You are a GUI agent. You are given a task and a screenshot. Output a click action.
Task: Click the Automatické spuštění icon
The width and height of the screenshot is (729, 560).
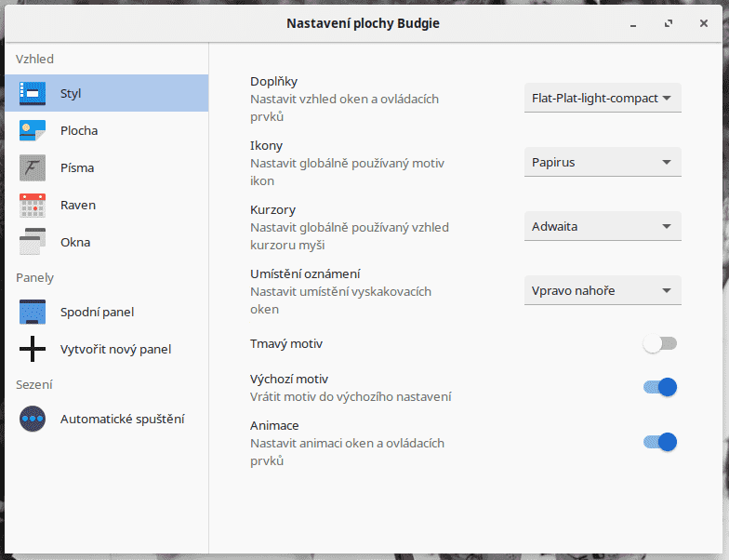[33, 419]
